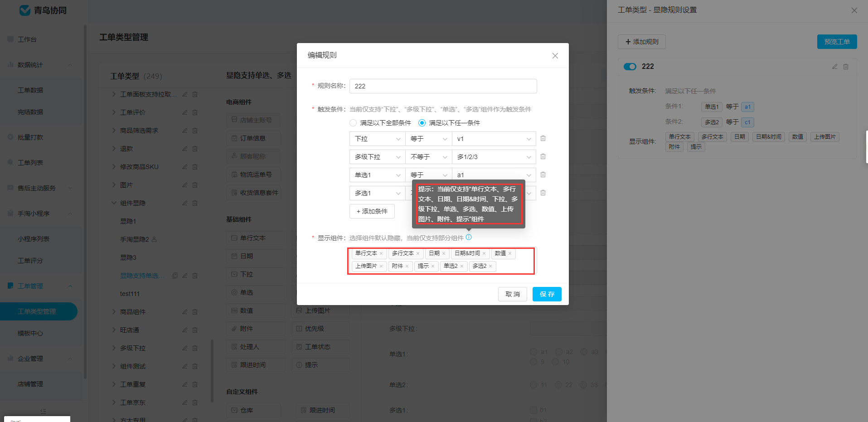Click the 规则名称 input field

tap(443, 86)
